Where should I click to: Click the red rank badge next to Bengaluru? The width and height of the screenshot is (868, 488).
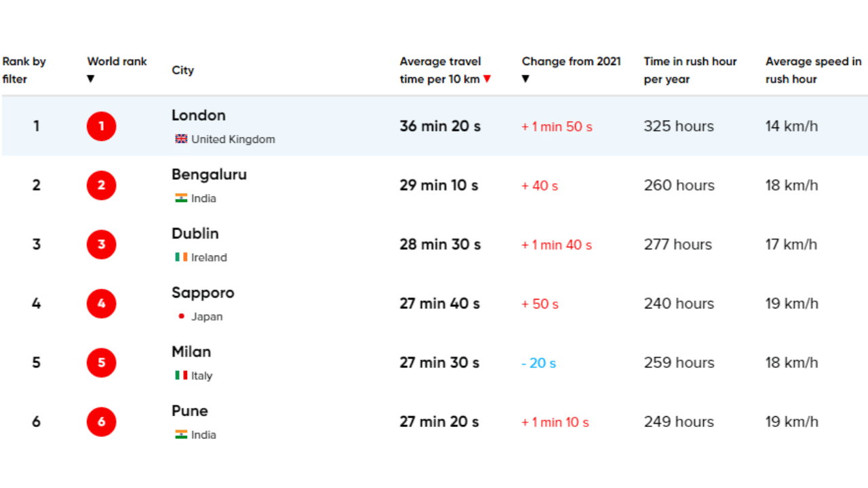tap(101, 185)
